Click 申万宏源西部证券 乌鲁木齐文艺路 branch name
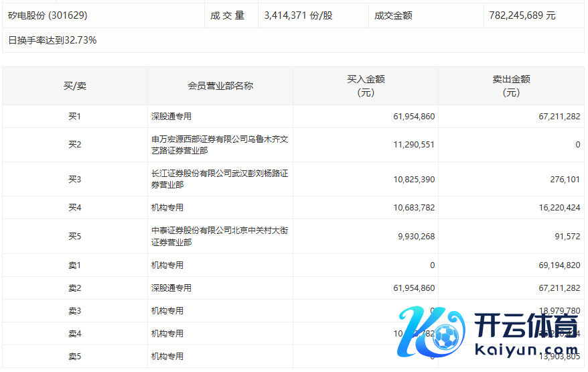The width and height of the screenshot is (588, 372). click(220, 145)
